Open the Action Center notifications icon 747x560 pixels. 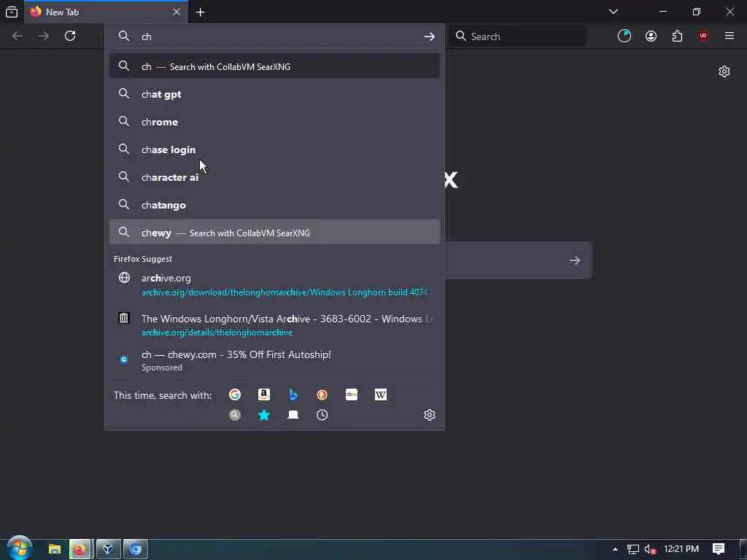click(x=719, y=549)
